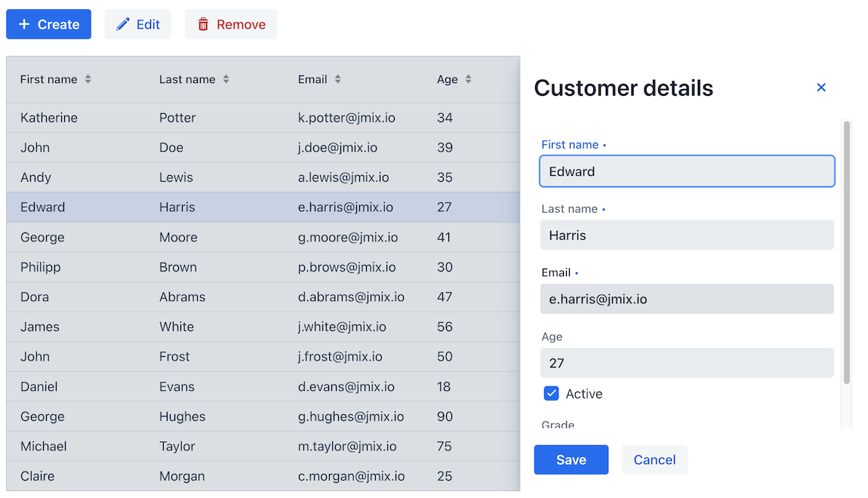The image size is (868, 498).
Task: Cancel editing customer details
Action: click(x=654, y=460)
